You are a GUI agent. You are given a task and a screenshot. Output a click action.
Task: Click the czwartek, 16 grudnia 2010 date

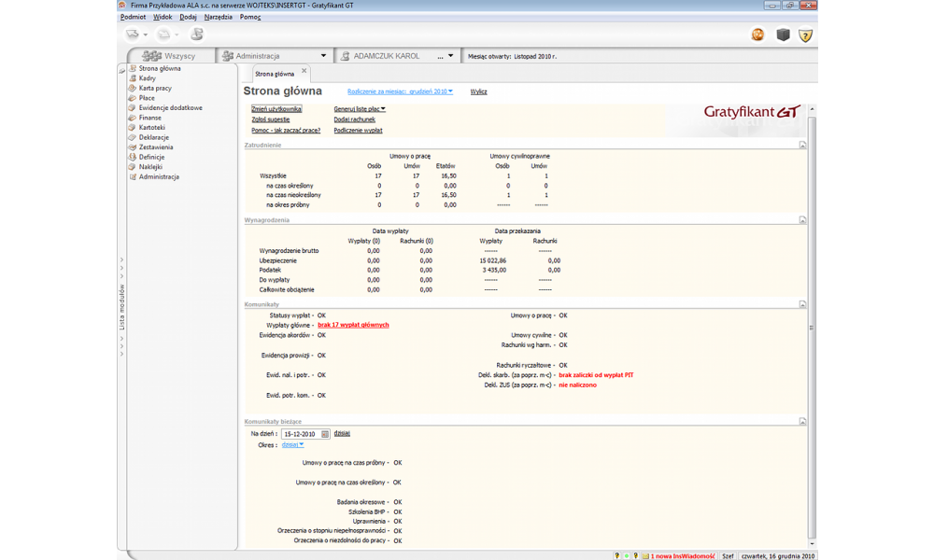click(x=777, y=556)
